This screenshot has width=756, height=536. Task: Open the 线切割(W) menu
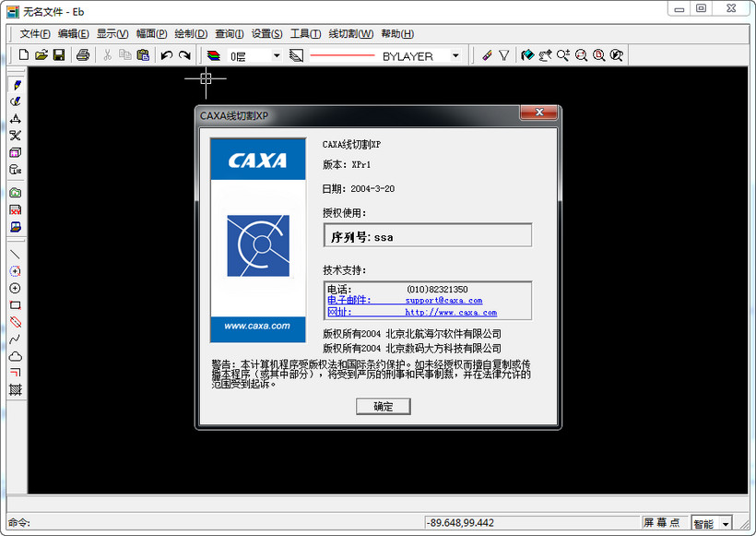[351, 34]
